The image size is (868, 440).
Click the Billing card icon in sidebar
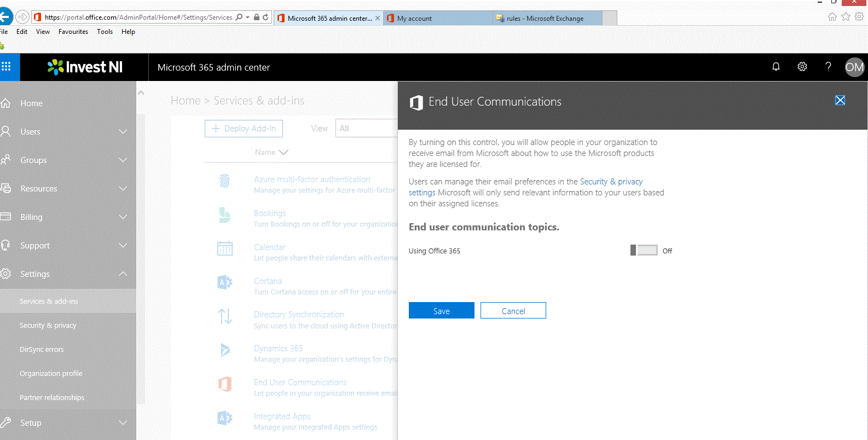point(5,217)
